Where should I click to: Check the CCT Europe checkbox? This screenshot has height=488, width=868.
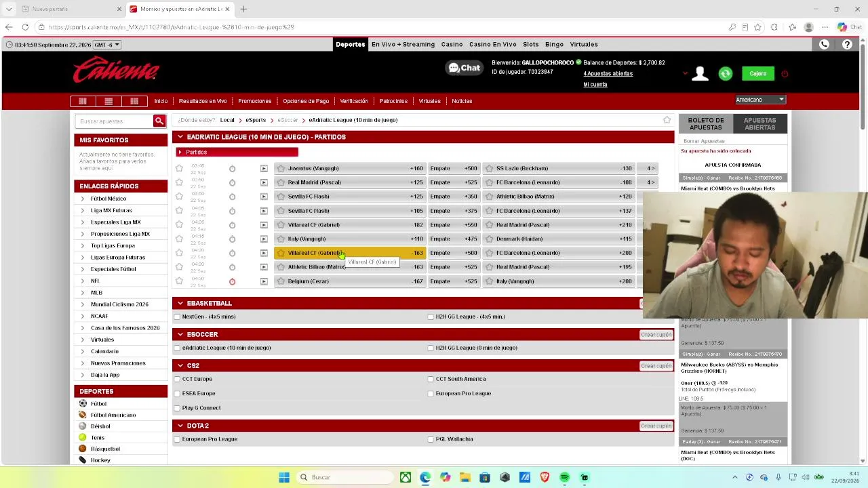click(177, 379)
